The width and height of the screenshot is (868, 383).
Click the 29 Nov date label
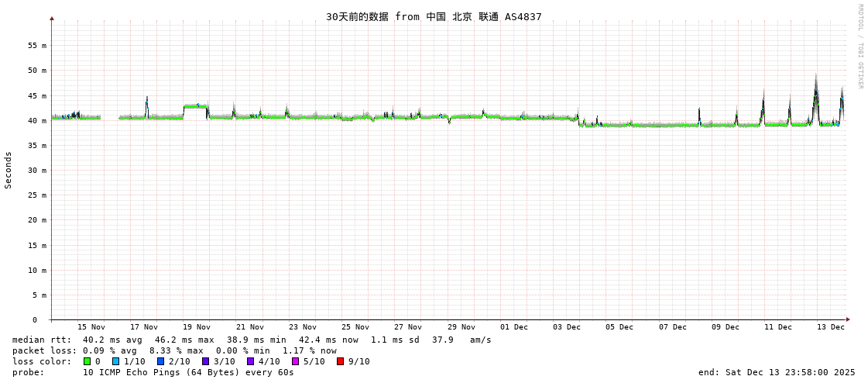coord(461,327)
